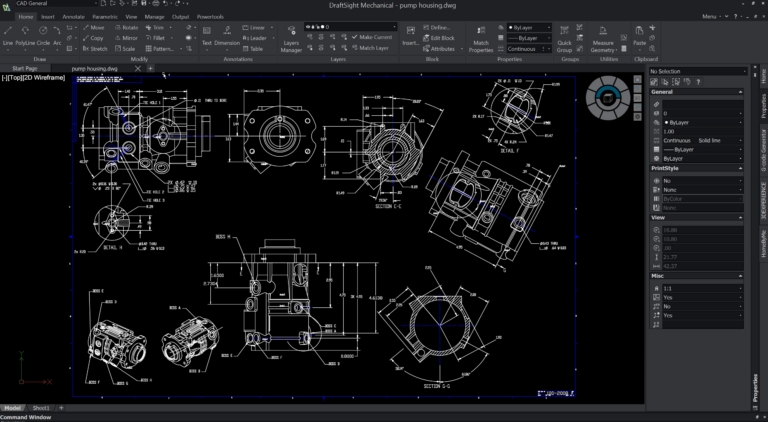768x422 pixels.
Task: Open the ByLayer line color dropdown in ribbon
Action: coord(529,28)
